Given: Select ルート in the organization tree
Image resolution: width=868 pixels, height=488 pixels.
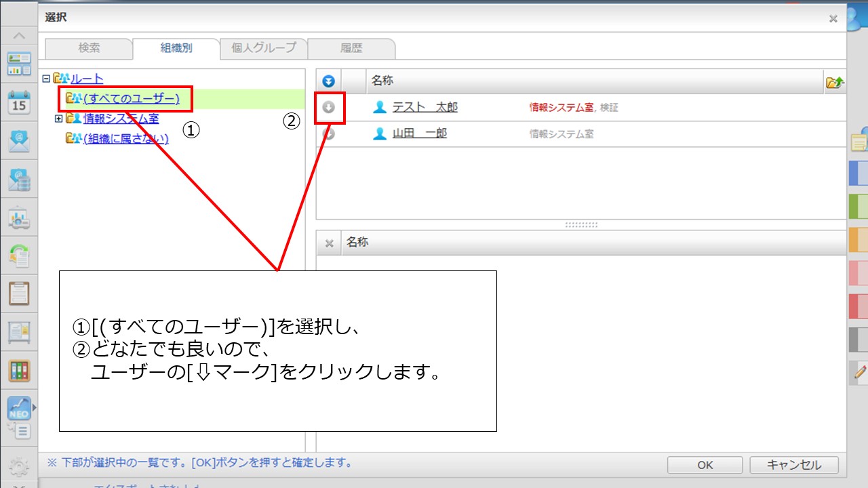Looking at the screenshot, I should coord(87,79).
